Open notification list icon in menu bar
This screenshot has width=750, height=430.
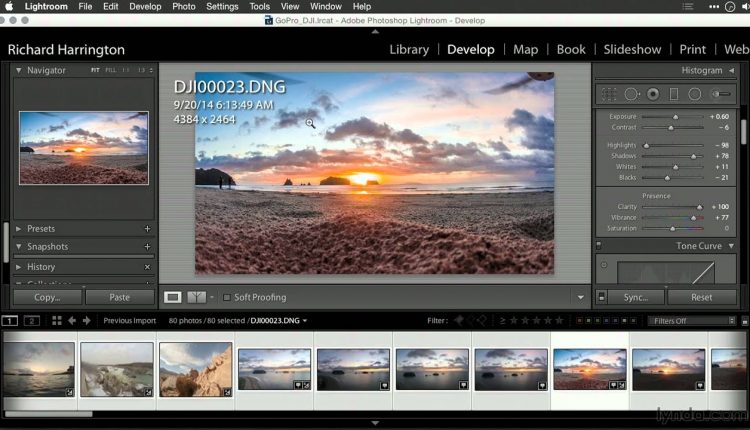click(688, 7)
